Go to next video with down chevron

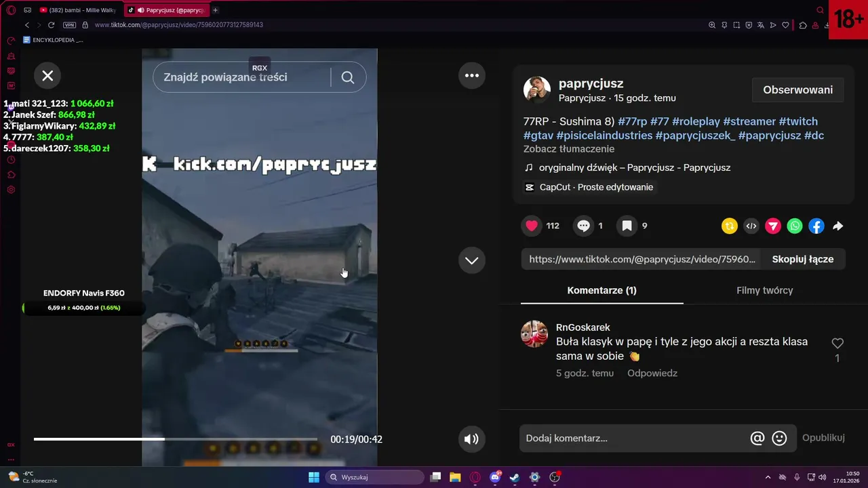point(472,260)
